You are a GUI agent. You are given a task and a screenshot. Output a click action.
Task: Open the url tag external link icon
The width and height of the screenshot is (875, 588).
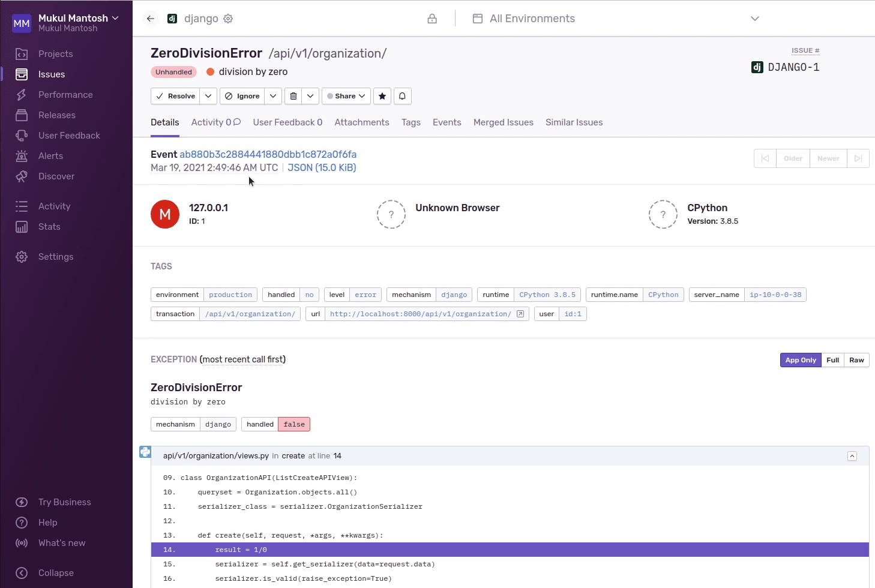click(520, 314)
